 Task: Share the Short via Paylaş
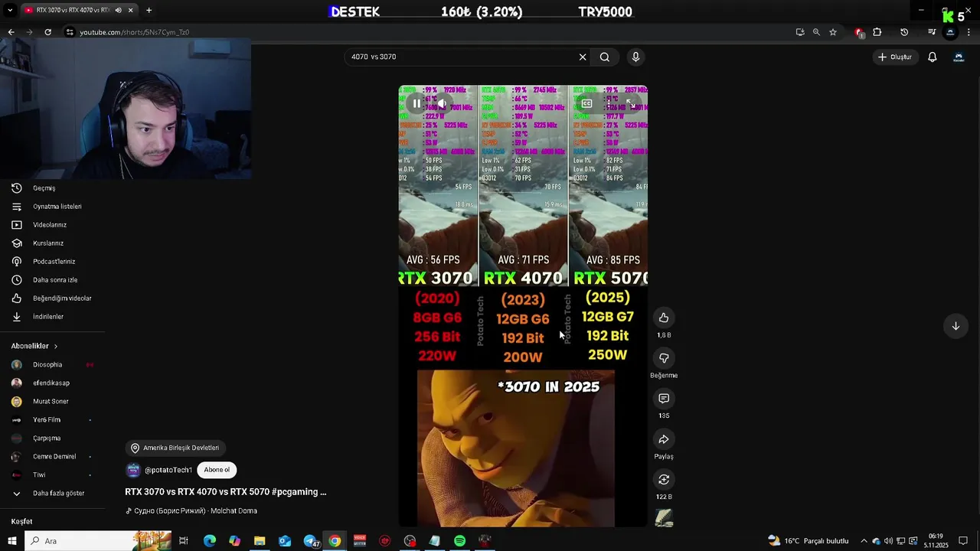(x=664, y=439)
